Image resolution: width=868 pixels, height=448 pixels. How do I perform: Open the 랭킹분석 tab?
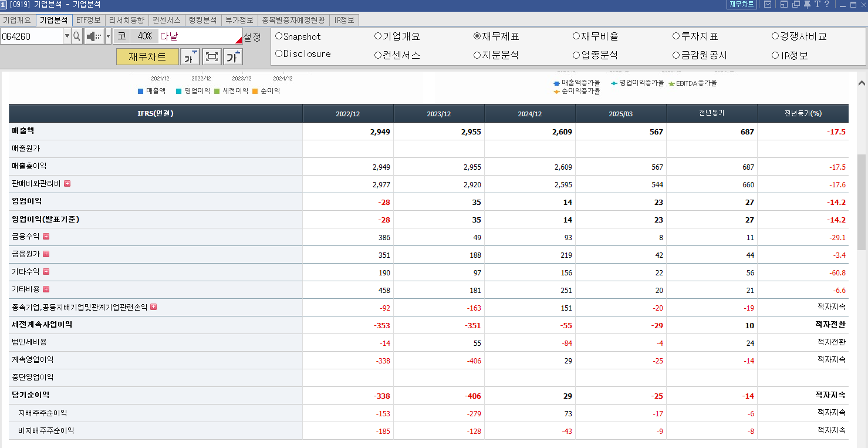pyautogui.click(x=203, y=20)
